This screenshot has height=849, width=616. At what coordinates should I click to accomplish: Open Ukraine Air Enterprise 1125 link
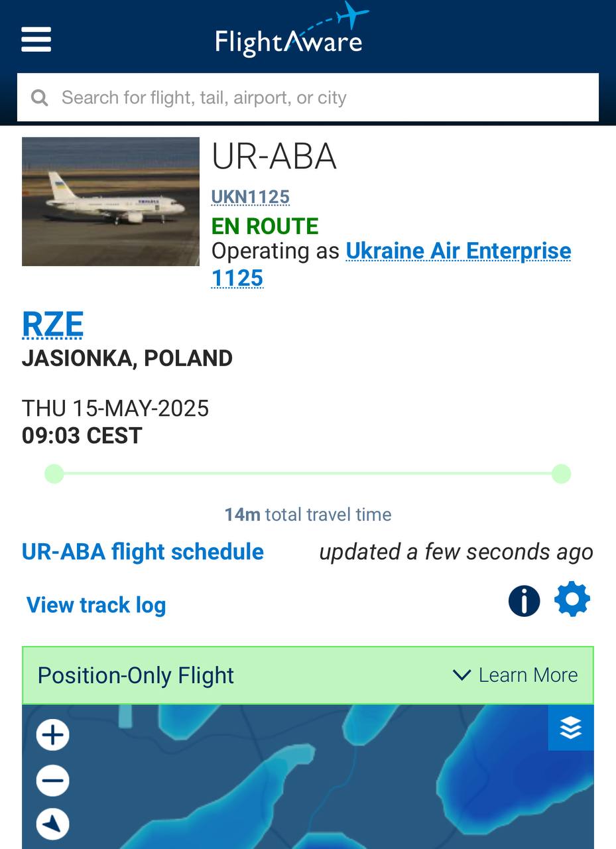click(x=458, y=251)
